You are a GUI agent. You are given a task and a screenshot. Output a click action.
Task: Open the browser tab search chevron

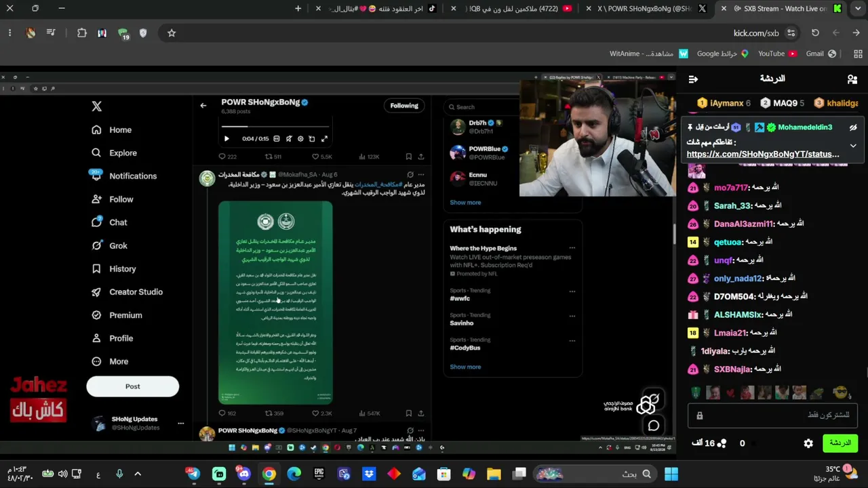(x=857, y=9)
